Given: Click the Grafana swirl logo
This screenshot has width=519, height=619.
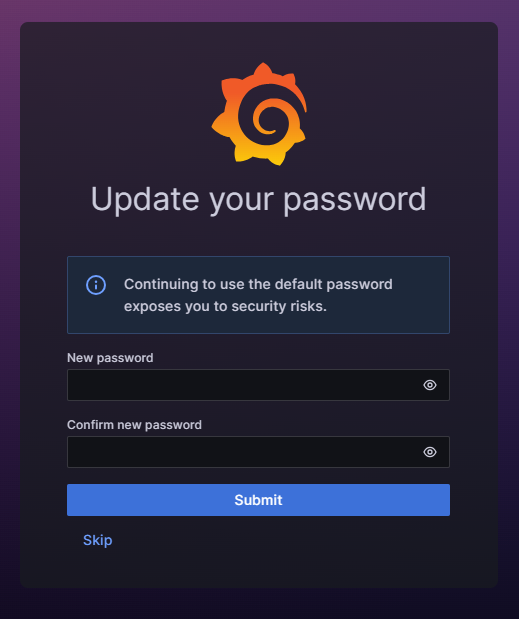Looking at the screenshot, I should [x=259, y=114].
